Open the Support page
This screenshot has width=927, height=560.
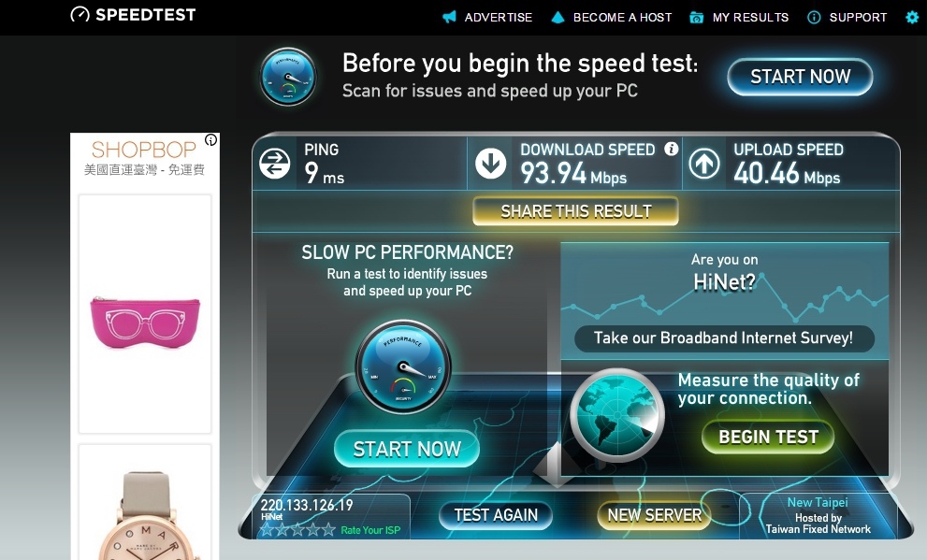(x=847, y=17)
